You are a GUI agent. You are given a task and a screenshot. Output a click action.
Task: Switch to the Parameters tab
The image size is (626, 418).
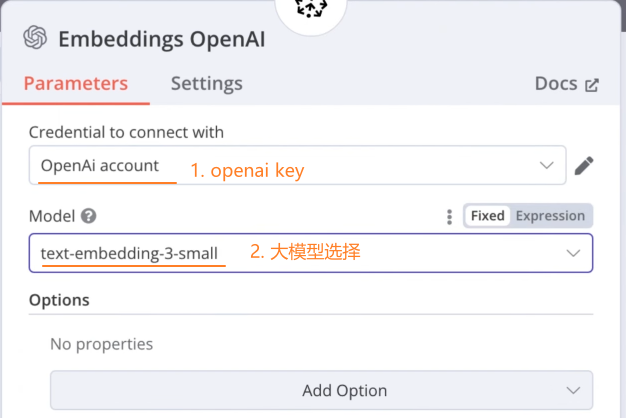point(76,83)
